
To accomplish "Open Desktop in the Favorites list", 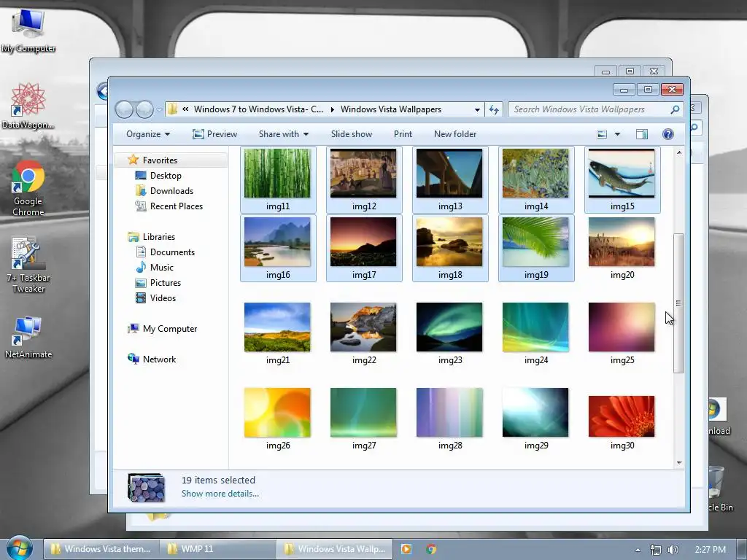I will [166, 176].
